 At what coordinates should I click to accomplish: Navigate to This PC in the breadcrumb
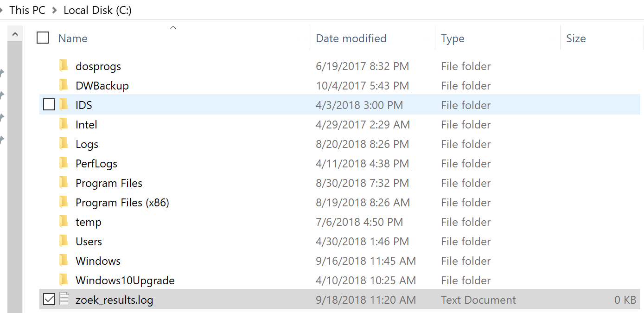pos(27,10)
